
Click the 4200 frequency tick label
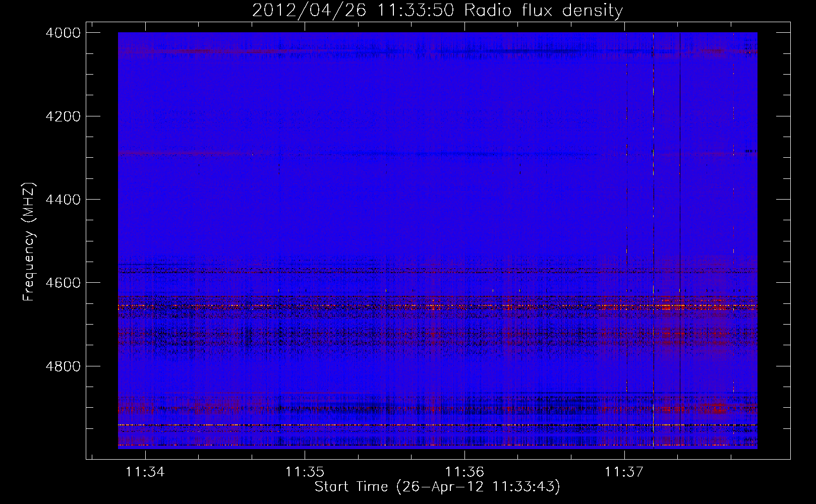[63, 116]
